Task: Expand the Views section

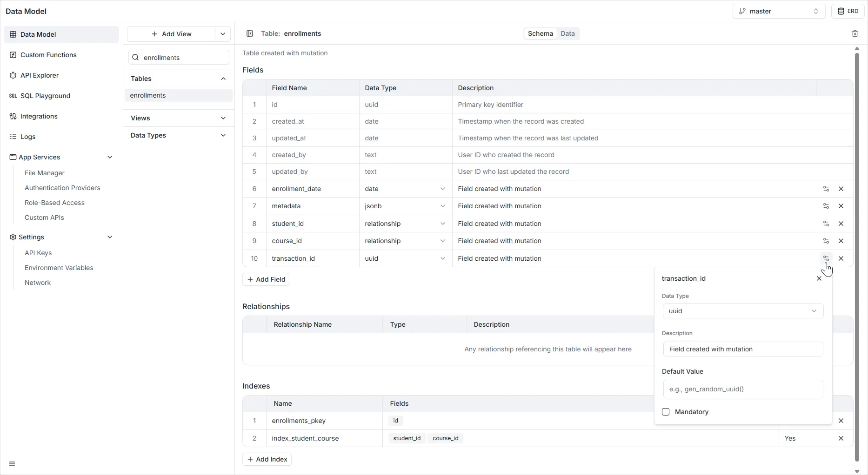Action: 223,118
